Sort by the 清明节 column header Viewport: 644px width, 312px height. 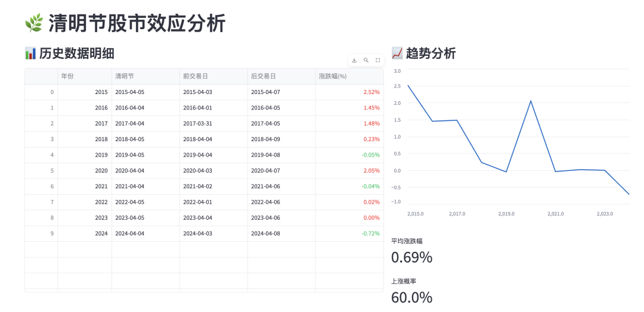[x=146, y=76]
